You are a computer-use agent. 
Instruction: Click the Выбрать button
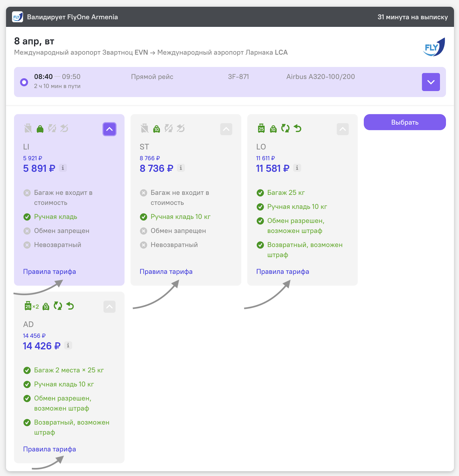coord(405,122)
